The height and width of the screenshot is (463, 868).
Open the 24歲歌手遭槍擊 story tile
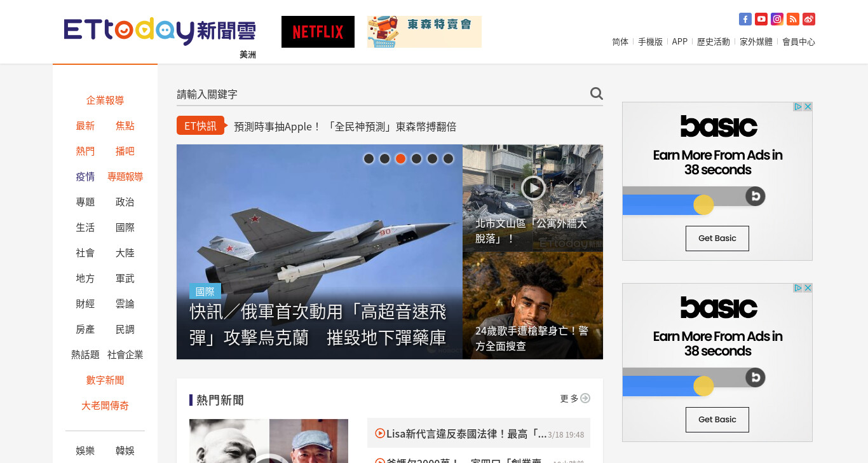pyautogui.click(x=532, y=305)
